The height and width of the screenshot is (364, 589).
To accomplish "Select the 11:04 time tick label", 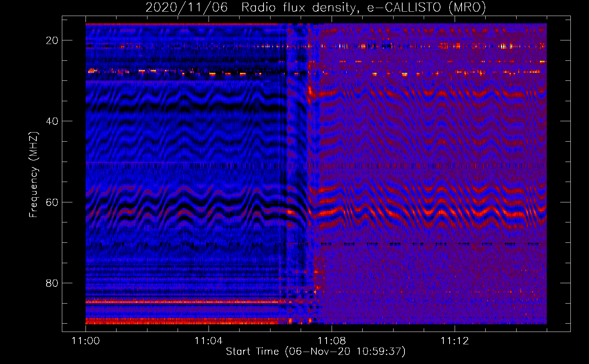I will [208, 341].
